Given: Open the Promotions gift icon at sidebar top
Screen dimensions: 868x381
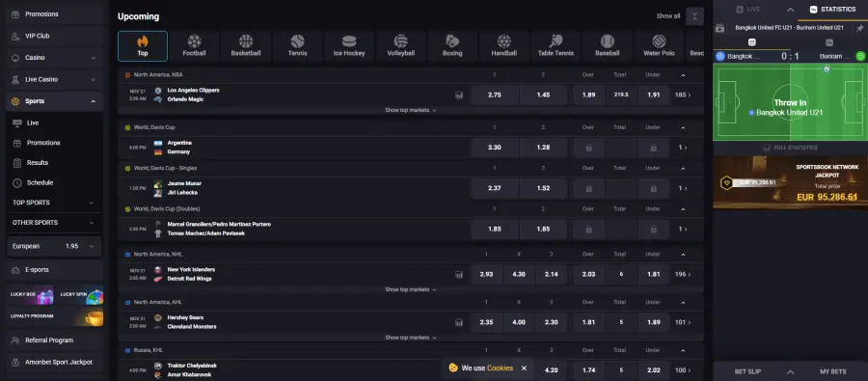Looking at the screenshot, I should tap(16, 14).
